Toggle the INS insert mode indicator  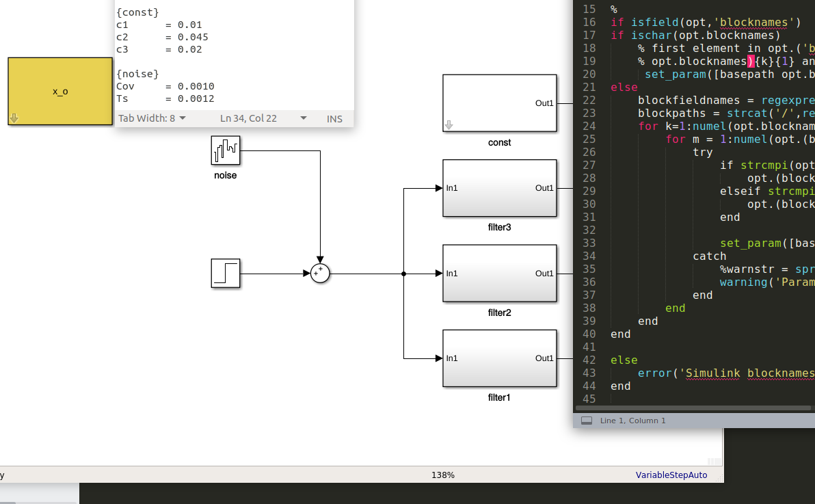click(334, 118)
